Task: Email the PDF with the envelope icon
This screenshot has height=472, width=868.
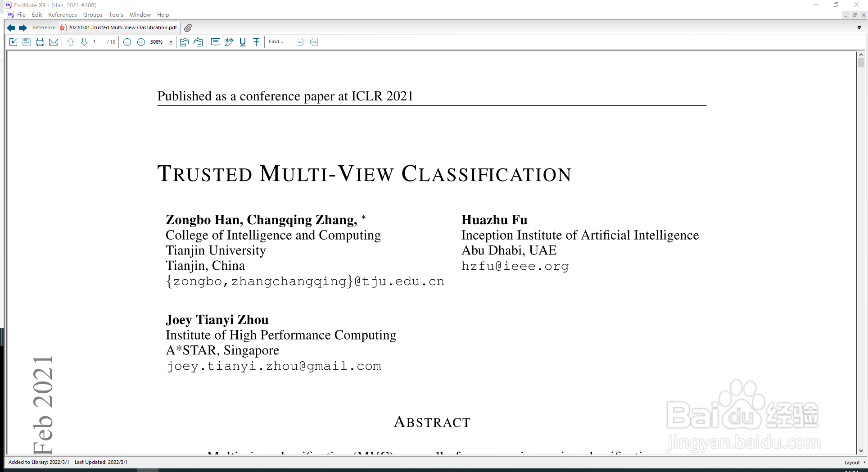Action: (54, 42)
